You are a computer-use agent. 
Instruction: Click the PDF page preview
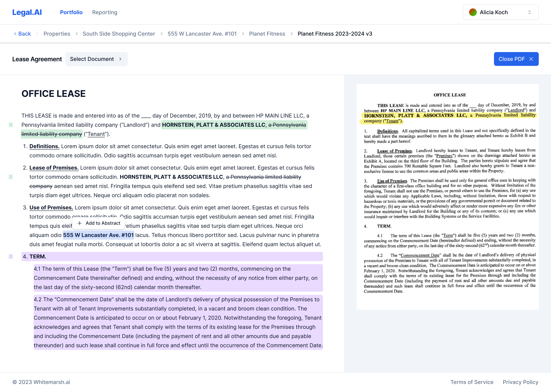pos(447,197)
